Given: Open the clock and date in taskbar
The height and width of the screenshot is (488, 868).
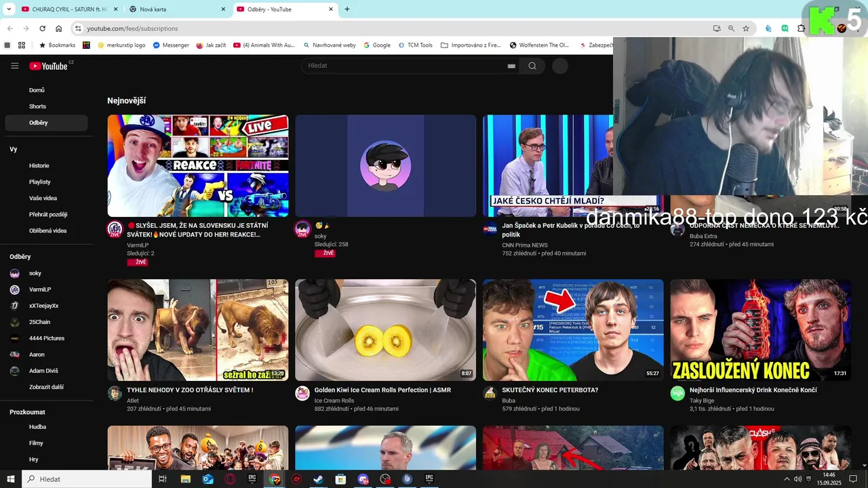Looking at the screenshot, I should click(x=829, y=479).
